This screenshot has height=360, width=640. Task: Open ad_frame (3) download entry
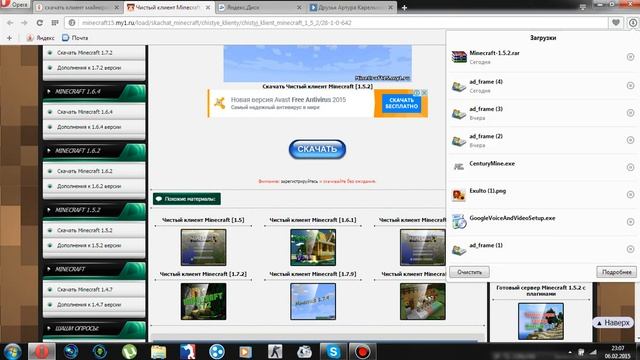click(x=542, y=113)
